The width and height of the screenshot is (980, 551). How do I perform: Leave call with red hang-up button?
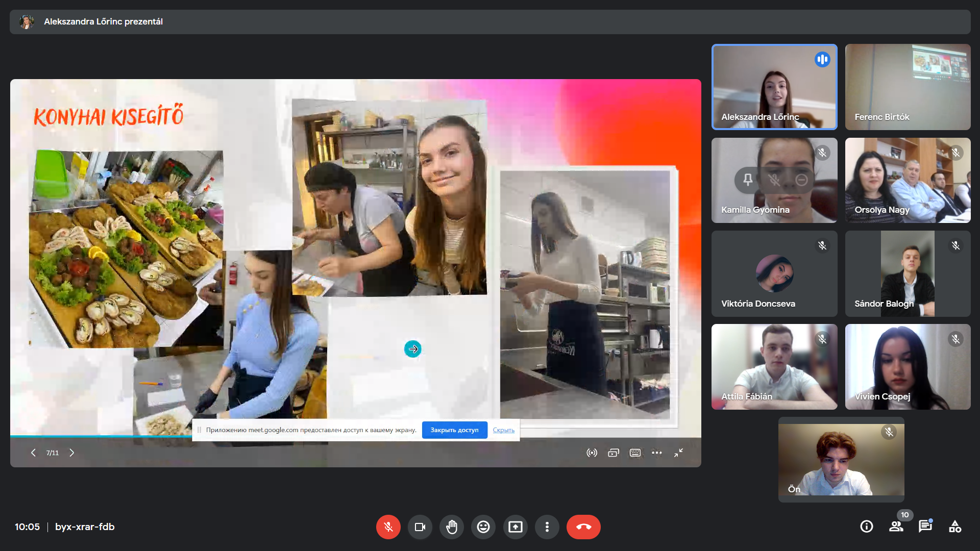[x=583, y=527]
